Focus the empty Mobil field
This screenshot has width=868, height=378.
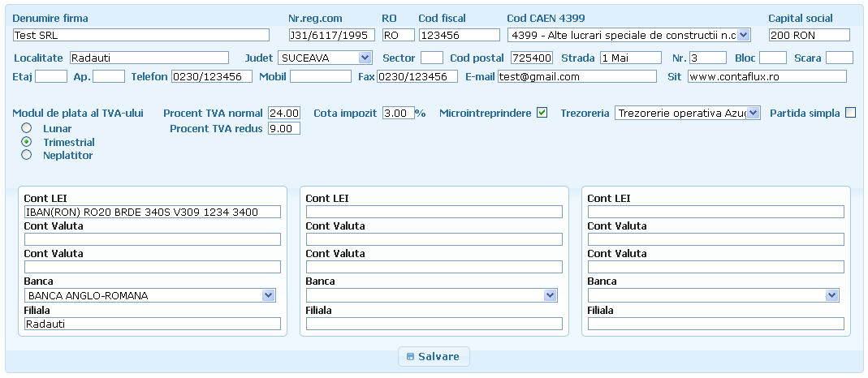(x=321, y=76)
